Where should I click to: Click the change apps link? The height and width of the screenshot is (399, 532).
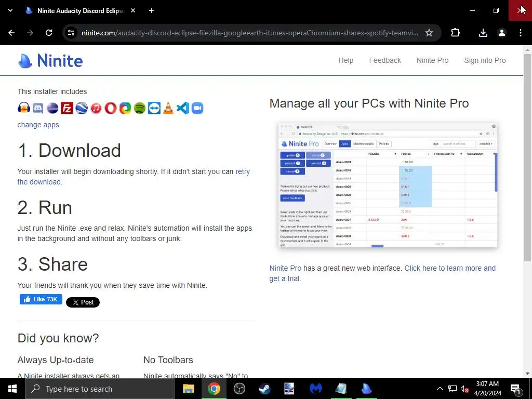point(38,125)
